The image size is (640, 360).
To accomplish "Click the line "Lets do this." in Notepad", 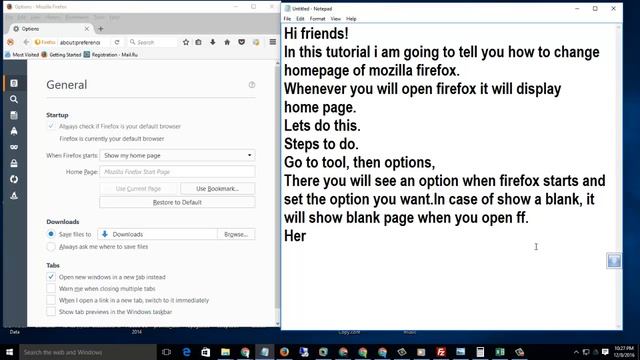I will coord(322,126).
